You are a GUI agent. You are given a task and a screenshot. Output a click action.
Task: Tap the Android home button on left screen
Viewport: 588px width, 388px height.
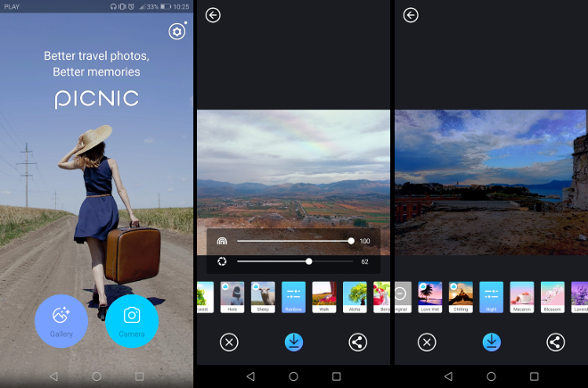96,376
